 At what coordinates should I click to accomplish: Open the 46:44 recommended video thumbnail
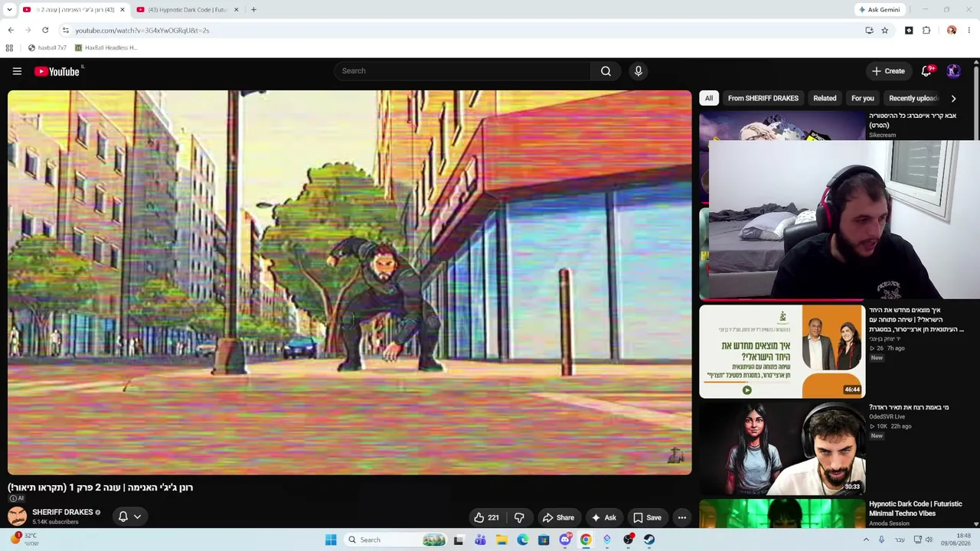[x=782, y=351]
